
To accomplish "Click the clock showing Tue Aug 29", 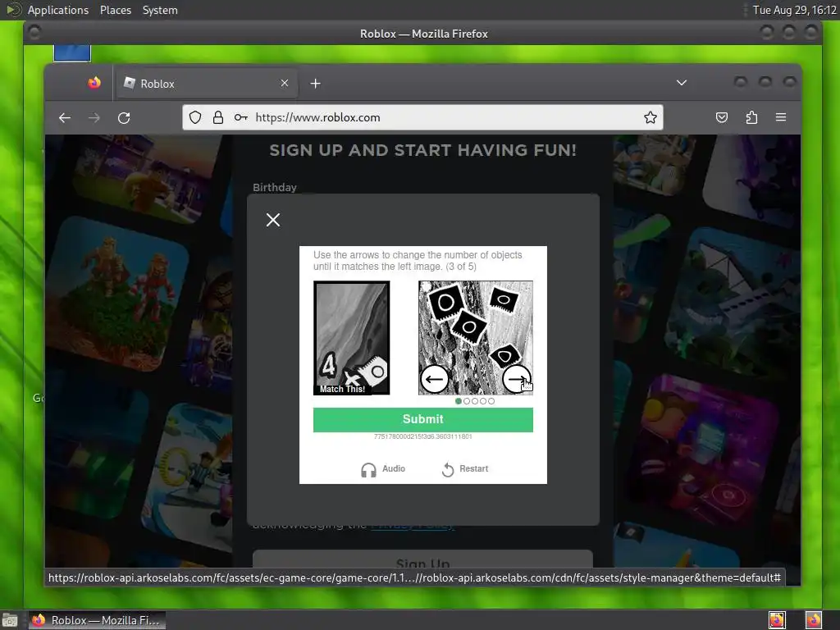I will [x=794, y=10].
